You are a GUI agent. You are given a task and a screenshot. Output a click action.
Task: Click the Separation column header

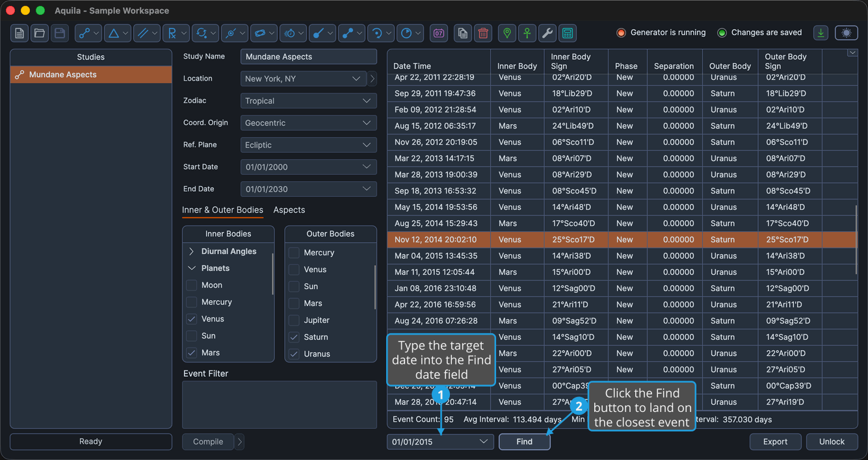click(674, 62)
